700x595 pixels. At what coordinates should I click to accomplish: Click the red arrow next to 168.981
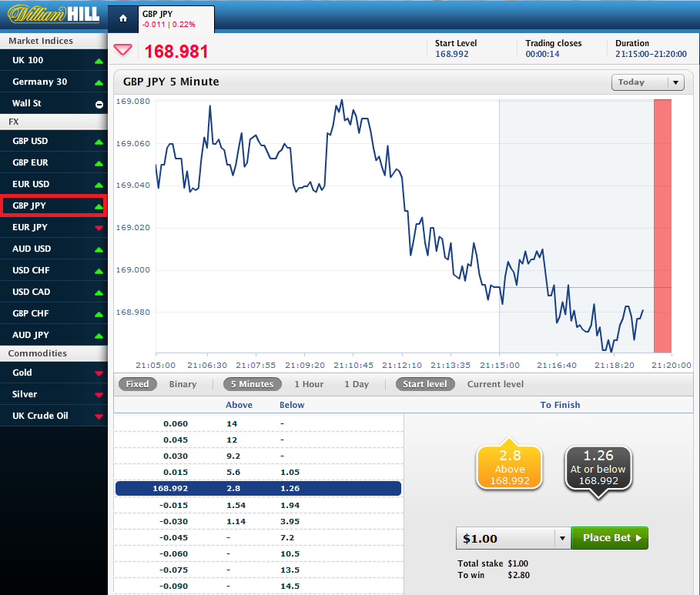(123, 50)
